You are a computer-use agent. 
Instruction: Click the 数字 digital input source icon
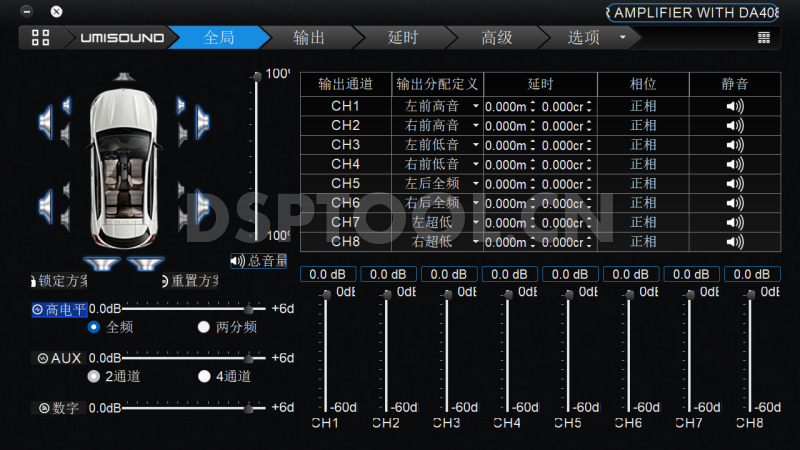pos(44,408)
